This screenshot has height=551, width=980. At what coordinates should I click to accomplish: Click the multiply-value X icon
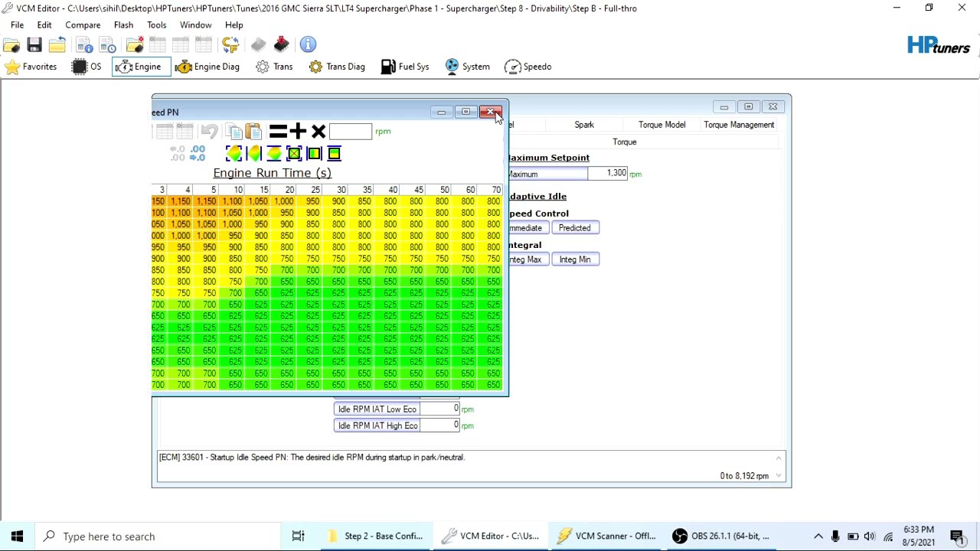(x=318, y=132)
